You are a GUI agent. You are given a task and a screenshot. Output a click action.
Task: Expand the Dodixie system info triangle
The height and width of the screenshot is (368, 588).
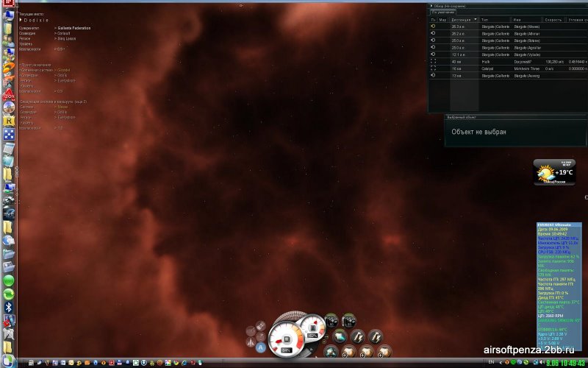pyautogui.click(x=21, y=20)
